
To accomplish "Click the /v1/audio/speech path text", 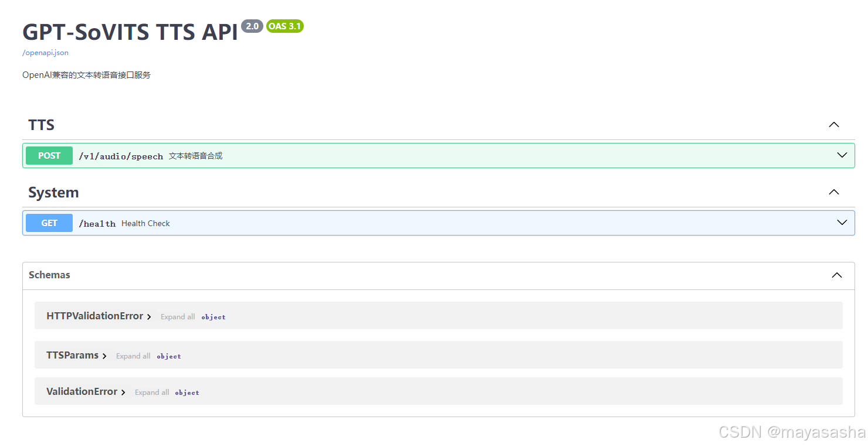I will tap(121, 156).
